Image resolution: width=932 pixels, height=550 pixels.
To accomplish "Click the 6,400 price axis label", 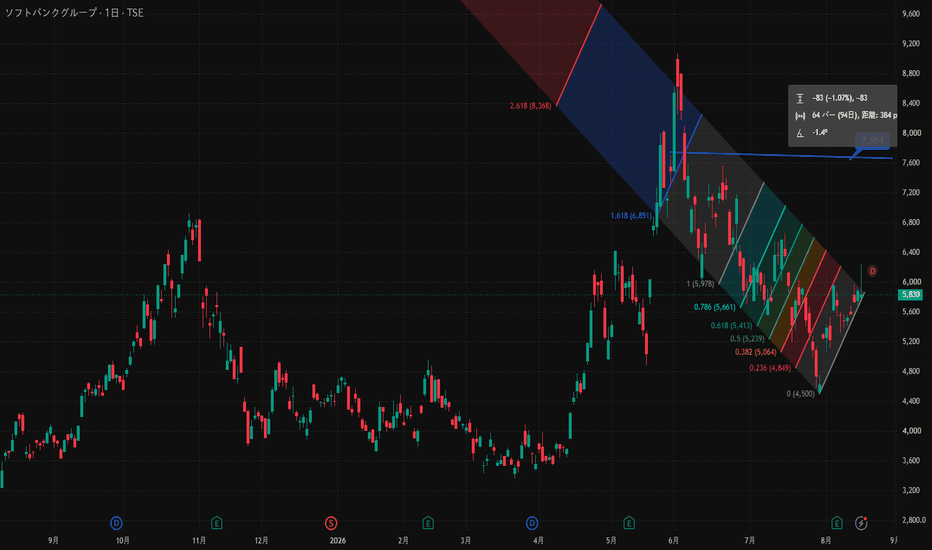I will [x=911, y=252].
